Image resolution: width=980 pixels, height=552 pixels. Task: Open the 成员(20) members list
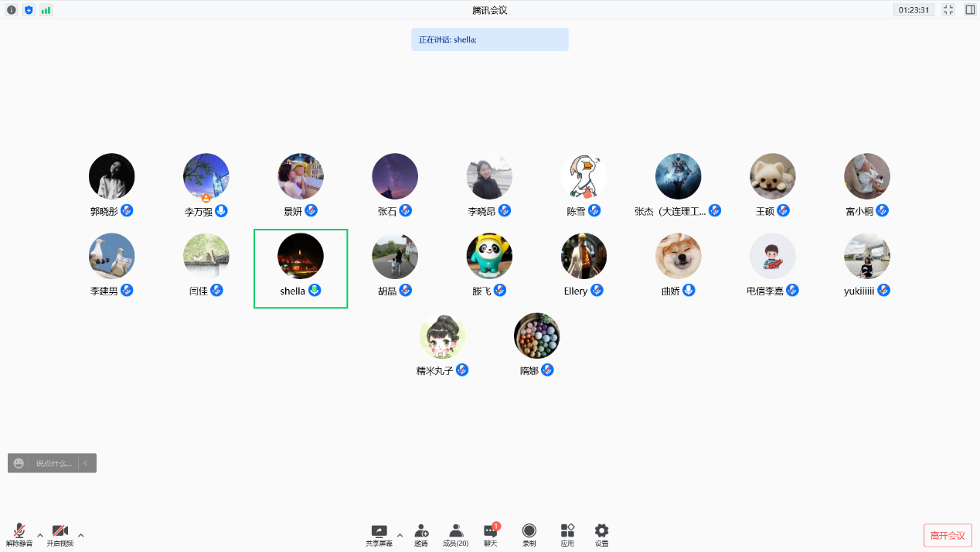pos(456,534)
